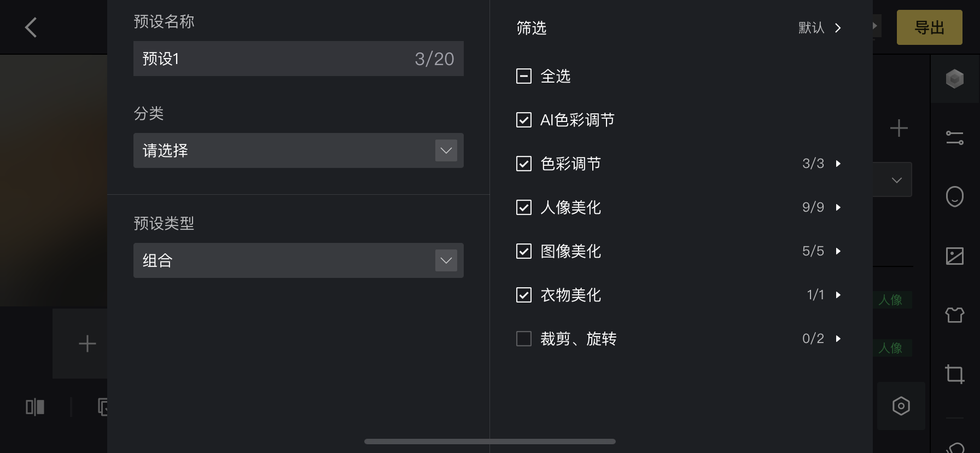The image size is (980, 453).
Task: Open the 预设类型 dropdown showing 组合
Action: coord(298,260)
